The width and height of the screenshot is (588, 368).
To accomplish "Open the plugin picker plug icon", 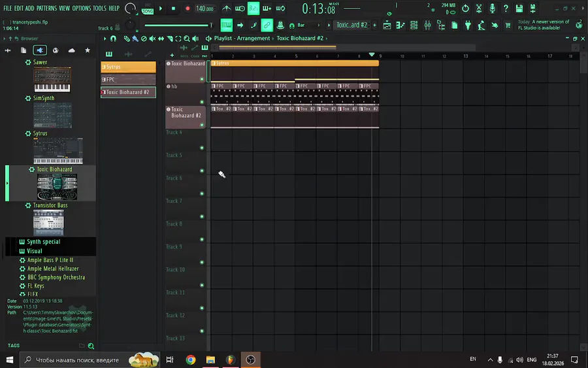I will (468, 25).
